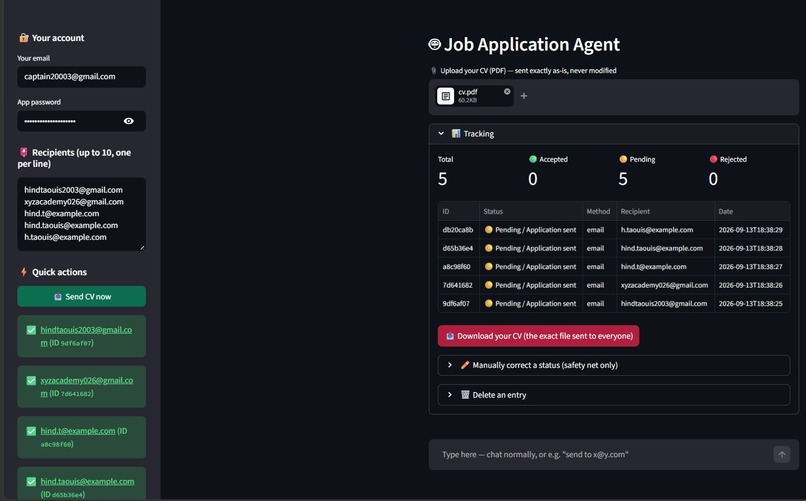The width and height of the screenshot is (806, 501).
Task: Download your CV exact file button
Action: [x=539, y=336]
